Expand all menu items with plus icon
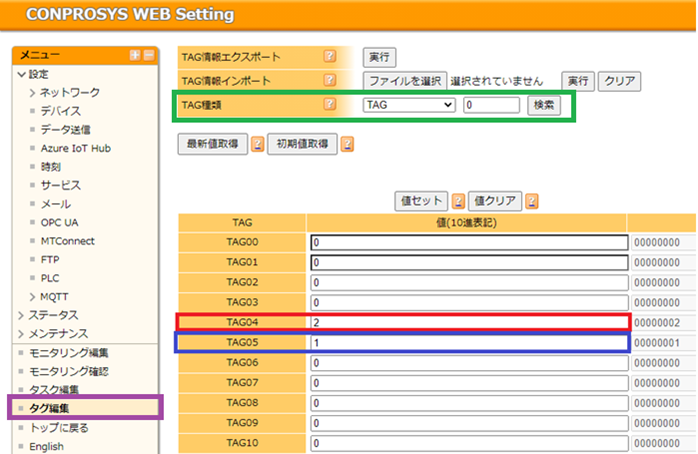The image size is (698, 454). point(135,55)
